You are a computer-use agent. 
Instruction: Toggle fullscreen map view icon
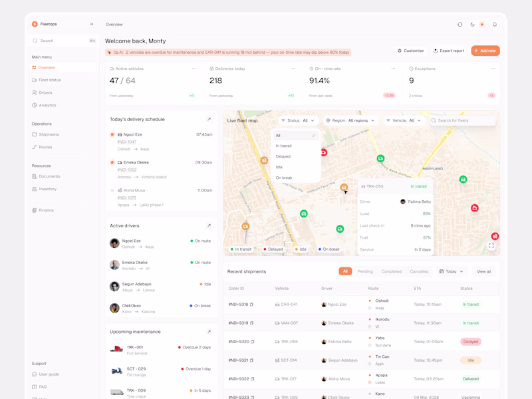pyautogui.click(x=491, y=246)
